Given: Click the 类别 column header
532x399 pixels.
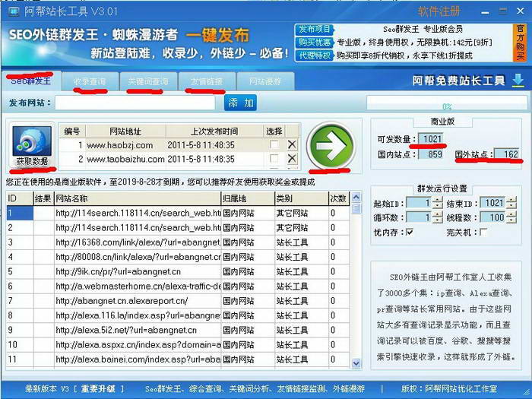Looking at the screenshot, I should 302,198.
